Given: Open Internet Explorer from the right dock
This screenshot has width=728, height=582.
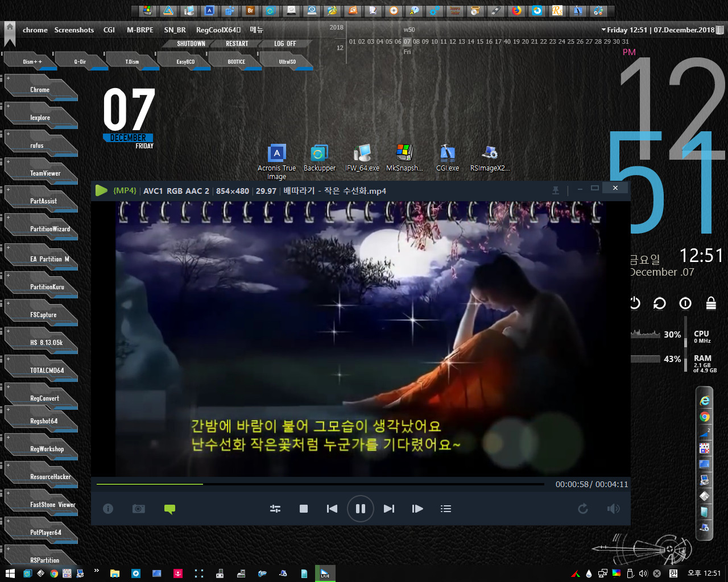Looking at the screenshot, I should [705, 401].
